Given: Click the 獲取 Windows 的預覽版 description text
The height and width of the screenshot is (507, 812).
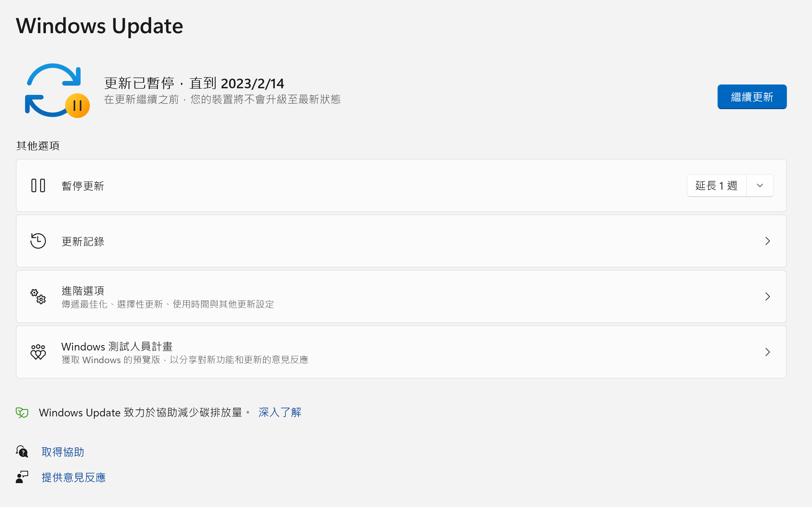Looking at the screenshot, I should click(185, 360).
